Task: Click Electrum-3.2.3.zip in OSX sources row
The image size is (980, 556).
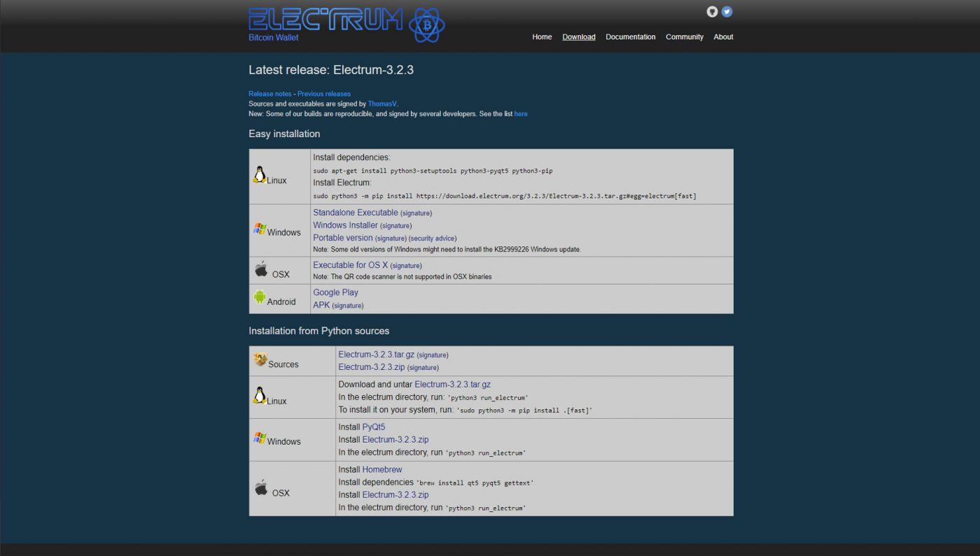Action: (x=395, y=495)
